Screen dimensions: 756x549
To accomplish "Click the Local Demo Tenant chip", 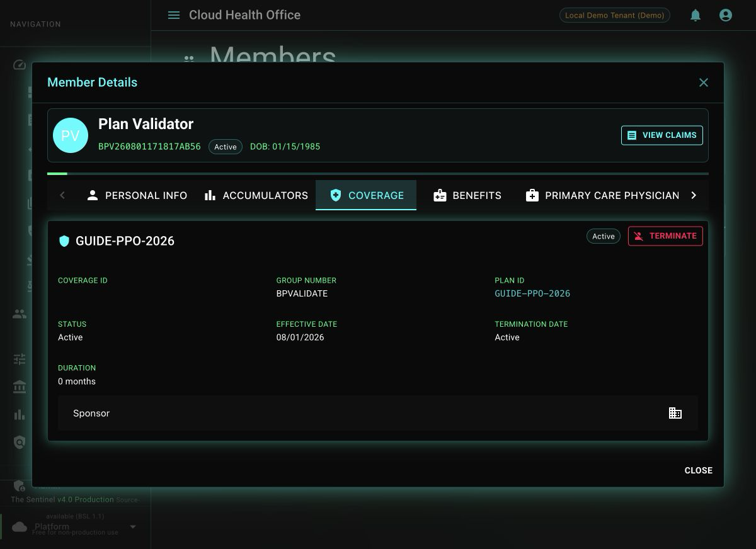I will pyautogui.click(x=615, y=15).
